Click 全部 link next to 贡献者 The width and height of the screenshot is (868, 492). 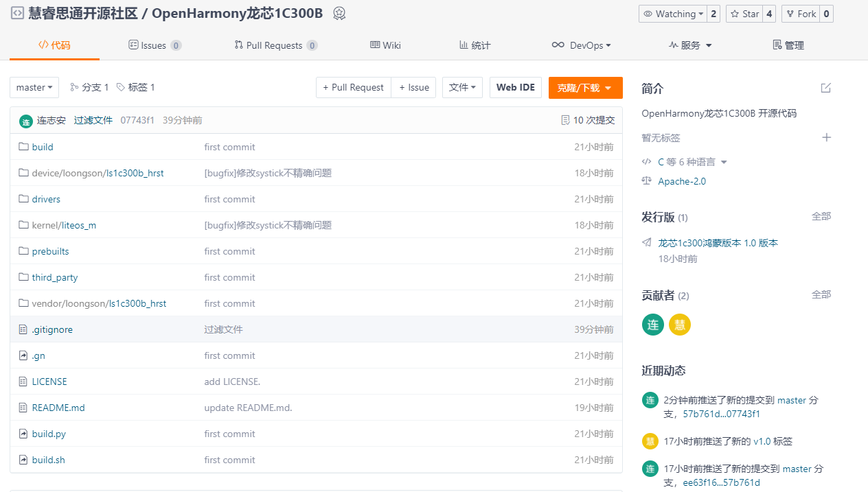click(821, 294)
